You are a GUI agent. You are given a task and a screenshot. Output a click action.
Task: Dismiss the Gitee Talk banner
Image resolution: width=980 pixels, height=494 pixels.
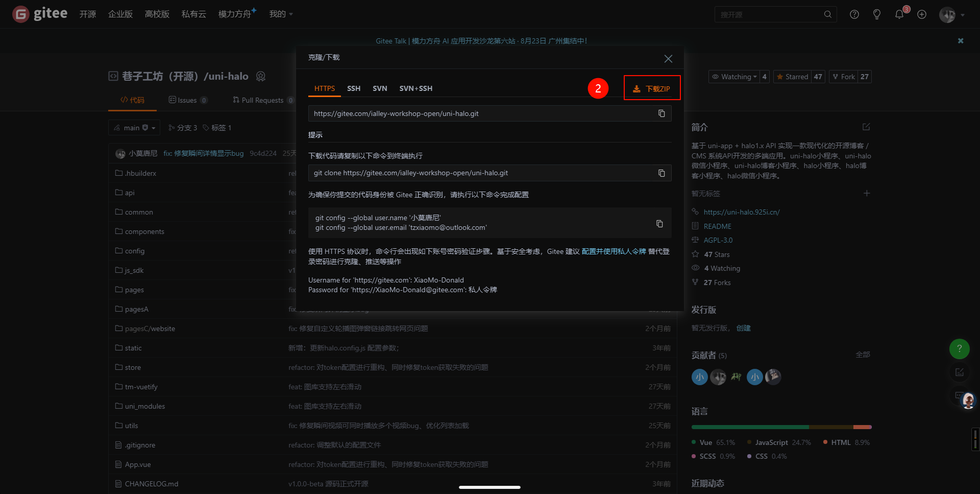[961, 41]
